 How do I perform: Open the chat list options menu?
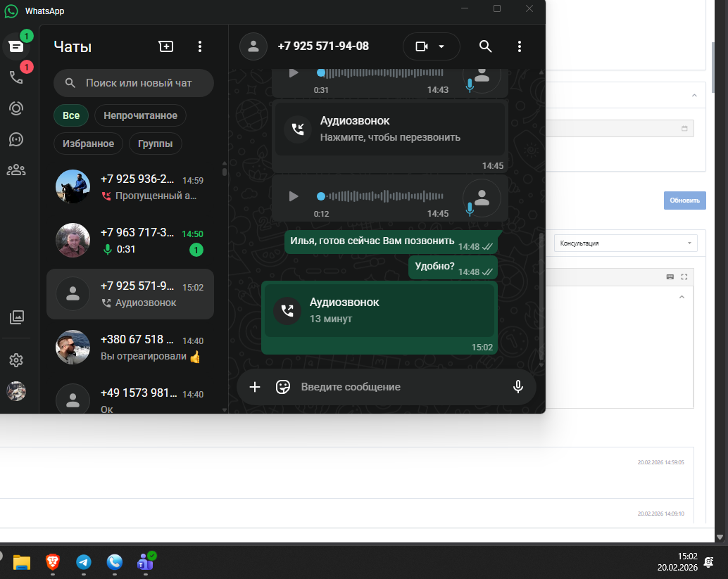[x=200, y=46]
